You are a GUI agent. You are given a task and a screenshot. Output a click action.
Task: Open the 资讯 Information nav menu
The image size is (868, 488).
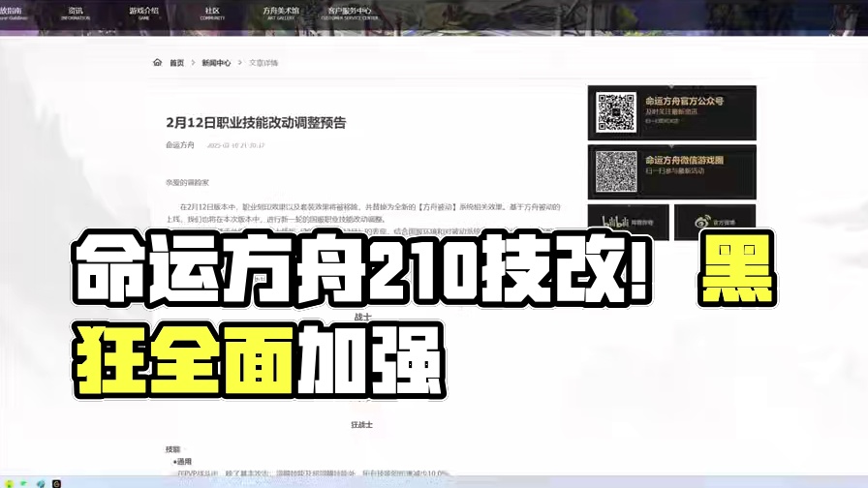76,14
